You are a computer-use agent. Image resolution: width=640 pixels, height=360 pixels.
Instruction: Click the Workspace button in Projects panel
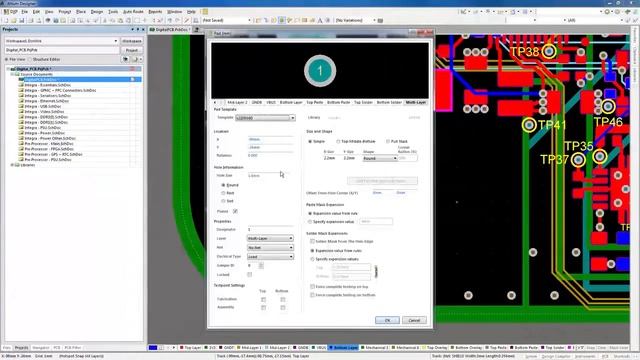pyautogui.click(x=131, y=41)
